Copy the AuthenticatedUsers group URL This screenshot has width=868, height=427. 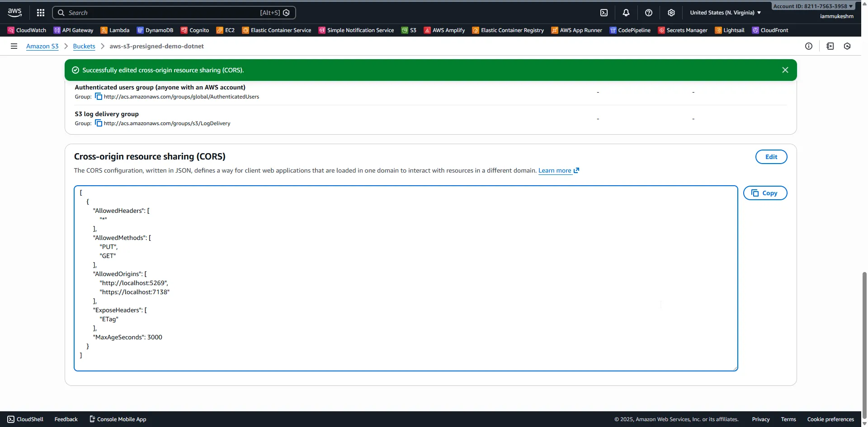99,97
